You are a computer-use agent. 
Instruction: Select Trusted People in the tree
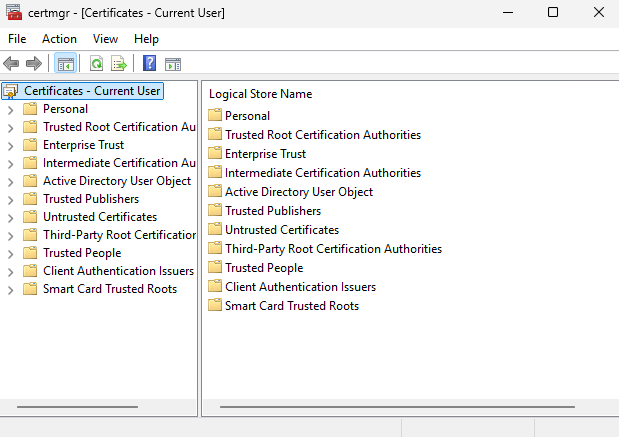(x=82, y=253)
